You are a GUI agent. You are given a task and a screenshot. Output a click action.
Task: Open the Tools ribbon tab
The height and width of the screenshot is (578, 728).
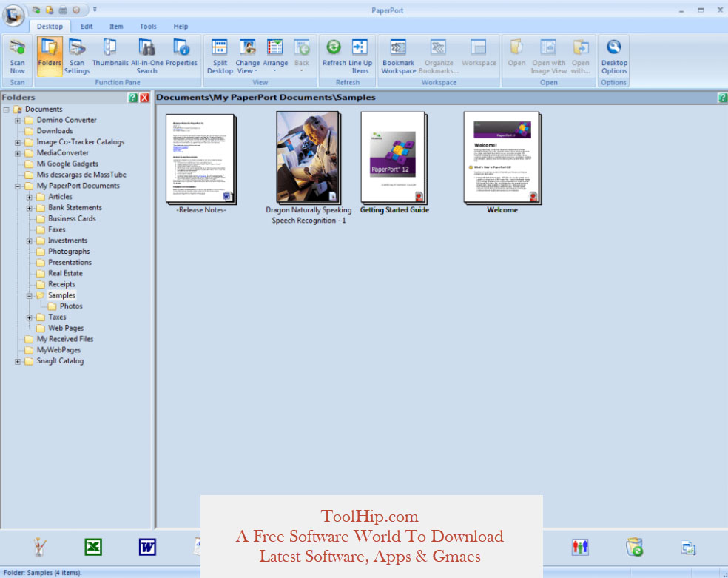pyautogui.click(x=148, y=27)
